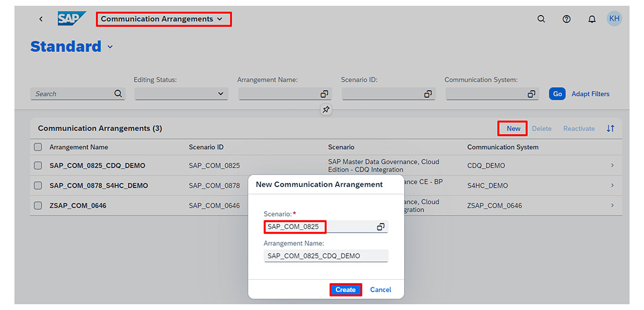The image size is (644, 310).
Task: Tick checkbox for ZSAP_COM_0646 row
Action: 38,205
